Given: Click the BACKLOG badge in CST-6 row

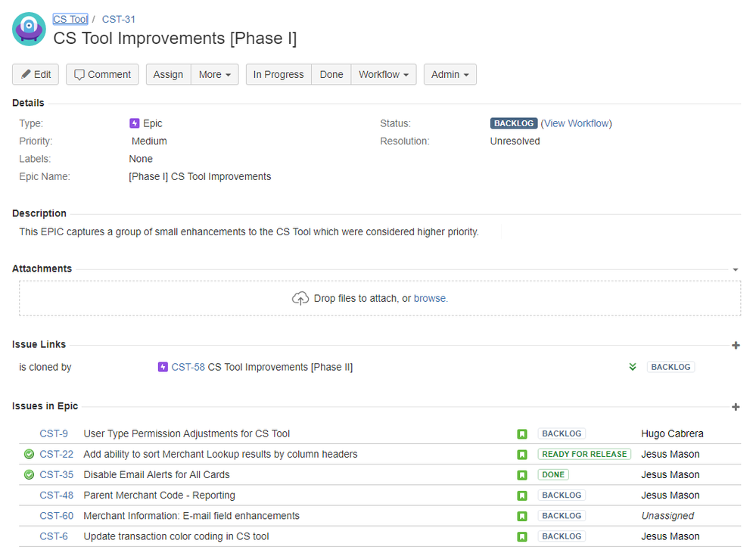Looking at the screenshot, I should point(562,536).
